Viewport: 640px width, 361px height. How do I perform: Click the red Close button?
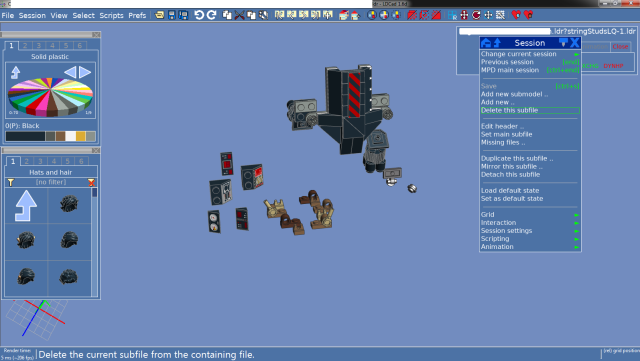tap(620, 47)
